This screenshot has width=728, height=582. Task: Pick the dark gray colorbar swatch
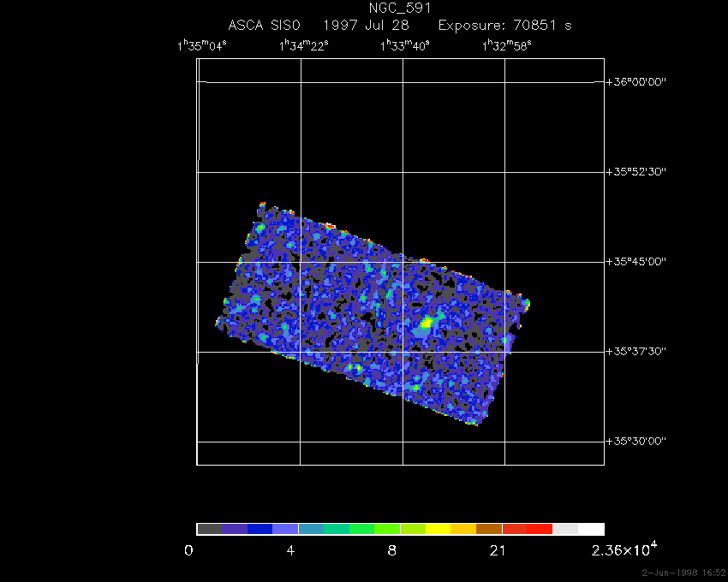(x=209, y=529)
